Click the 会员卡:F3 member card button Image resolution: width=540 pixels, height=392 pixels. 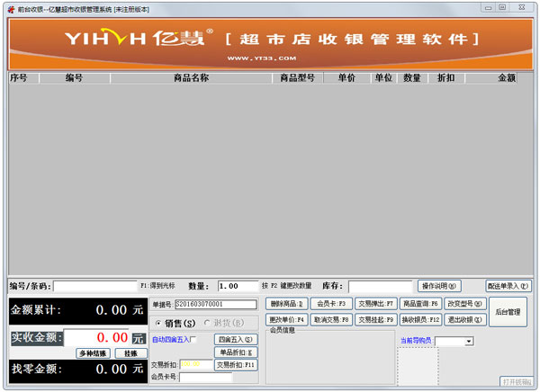[x=331, y=304]
